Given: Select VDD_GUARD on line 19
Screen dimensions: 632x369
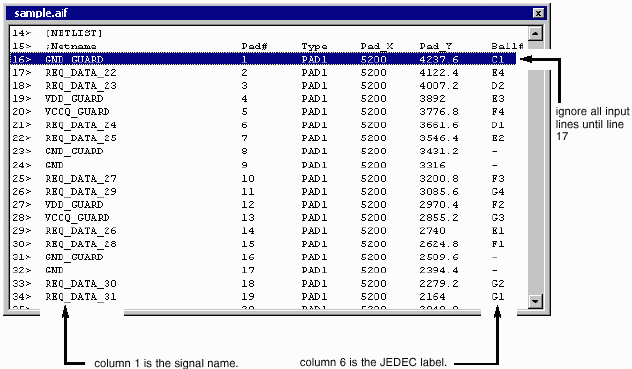Looking at the screenshot, I should pos(74,98).
